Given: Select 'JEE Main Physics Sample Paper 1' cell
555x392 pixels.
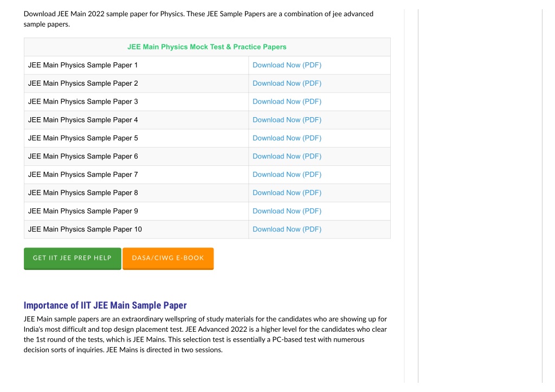Looking at the screenshot, I should coord(136,65).
